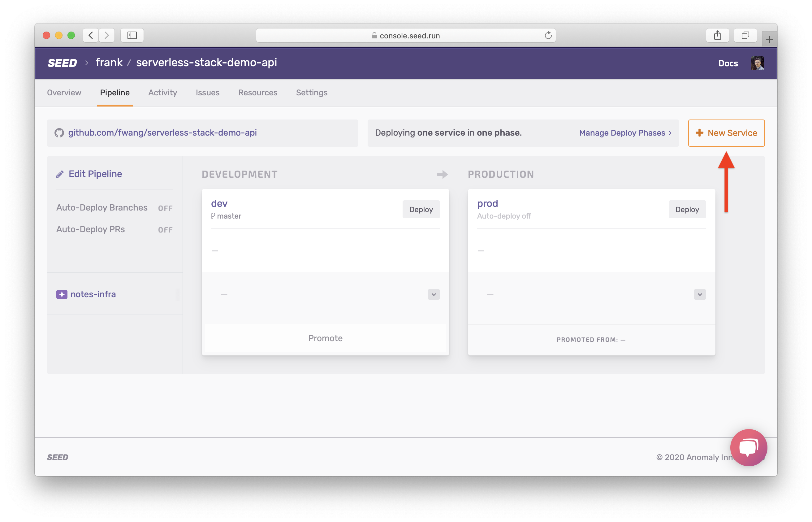
Task: Toggle the Safari sidebar icon
Action: pos(132,35)
